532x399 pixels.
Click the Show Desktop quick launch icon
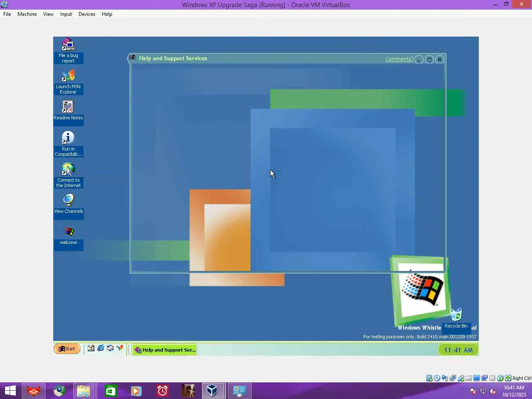91,348
